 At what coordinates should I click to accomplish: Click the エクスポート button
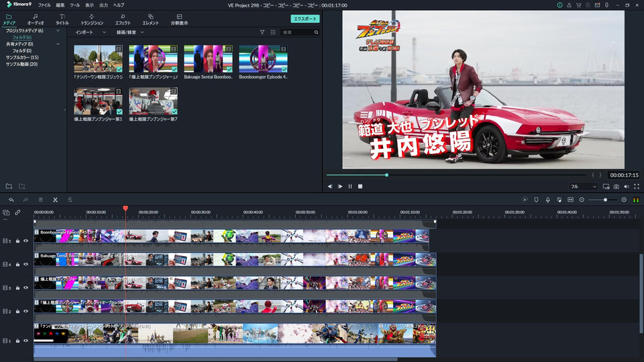click(305, 19)
